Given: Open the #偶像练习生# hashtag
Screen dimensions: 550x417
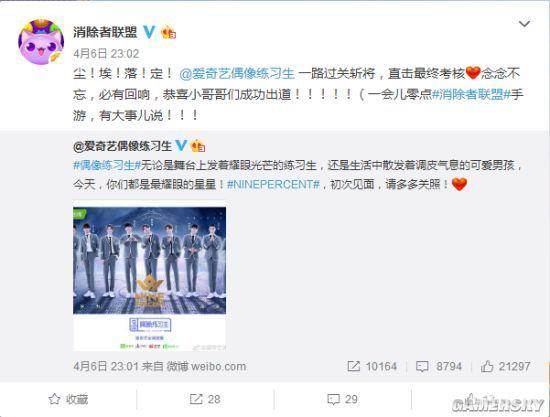Looking at the screenshot, I should pos(107,165).
